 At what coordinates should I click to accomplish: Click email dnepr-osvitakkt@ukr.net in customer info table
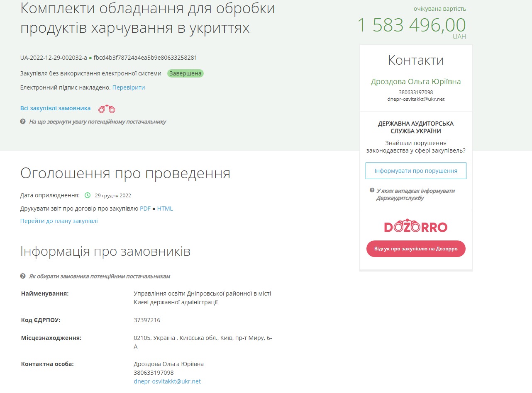tap(167, 381)
